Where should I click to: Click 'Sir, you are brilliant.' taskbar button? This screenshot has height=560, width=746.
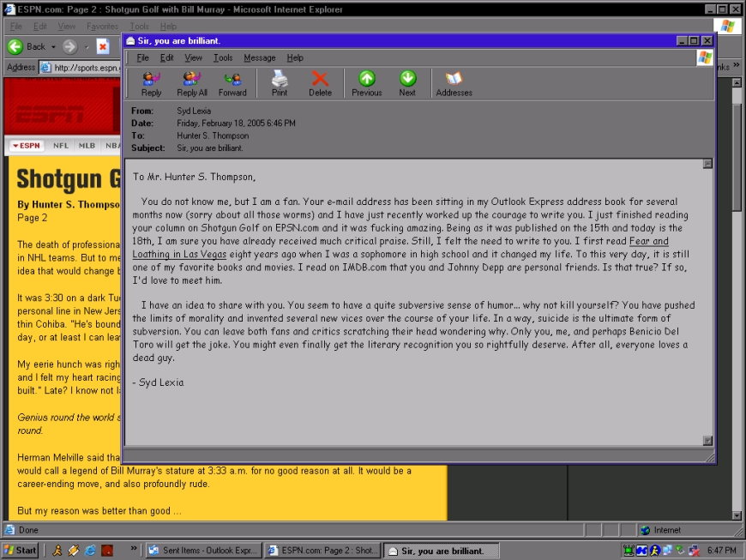tap(441, 551)
